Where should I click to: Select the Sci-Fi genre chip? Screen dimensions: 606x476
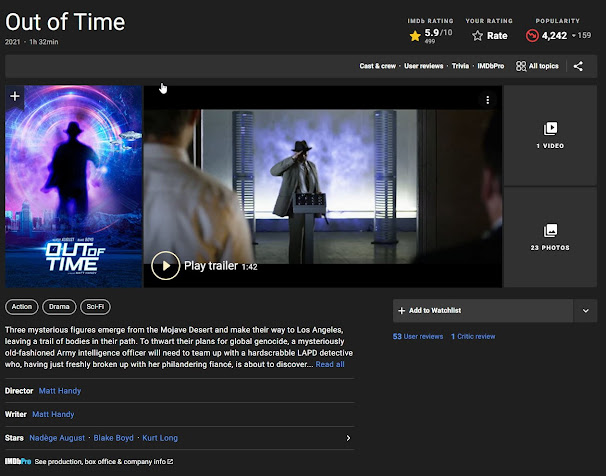(x=95, y=307)
